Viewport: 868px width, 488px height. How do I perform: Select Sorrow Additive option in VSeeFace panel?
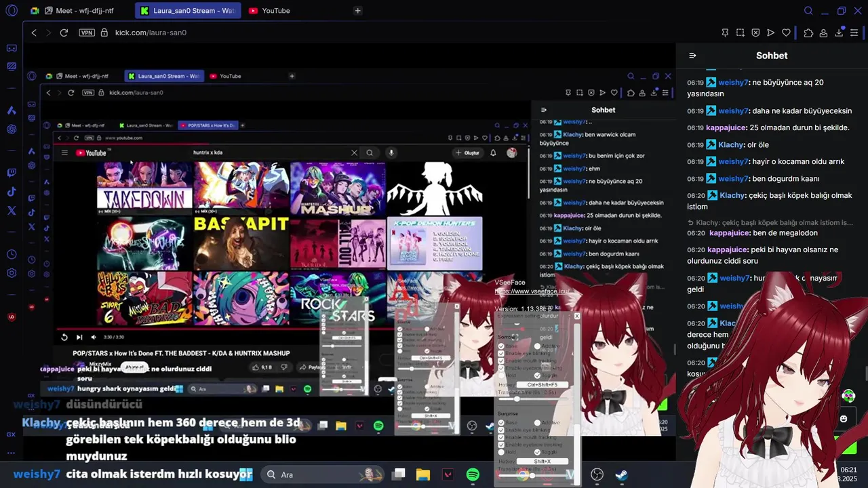537,346
